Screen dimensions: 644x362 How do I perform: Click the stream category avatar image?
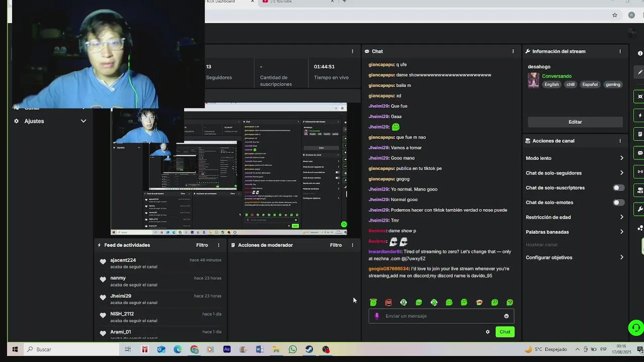[533, 80]
